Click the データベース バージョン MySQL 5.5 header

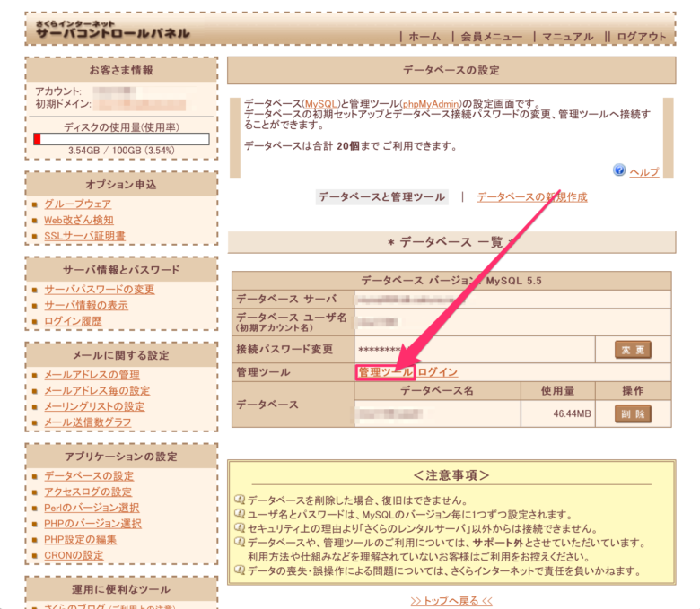451,281
